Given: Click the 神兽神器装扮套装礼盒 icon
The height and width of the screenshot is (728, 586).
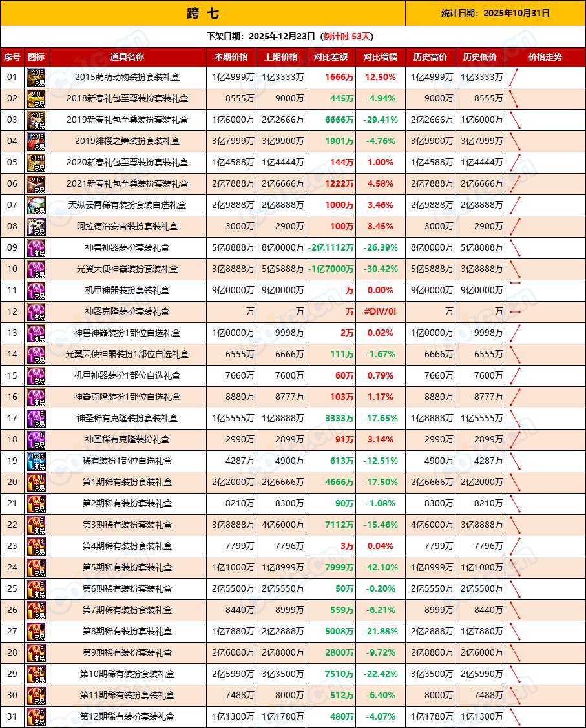Looking at the screenshot, I should (37, 248).
